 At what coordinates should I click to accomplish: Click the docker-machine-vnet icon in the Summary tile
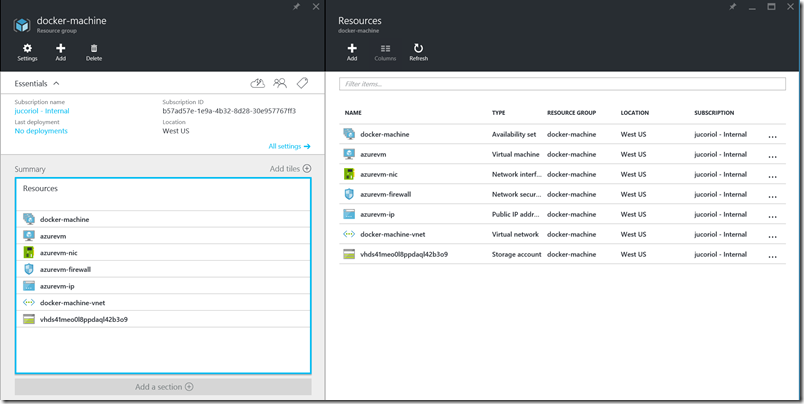coord(29,302)
